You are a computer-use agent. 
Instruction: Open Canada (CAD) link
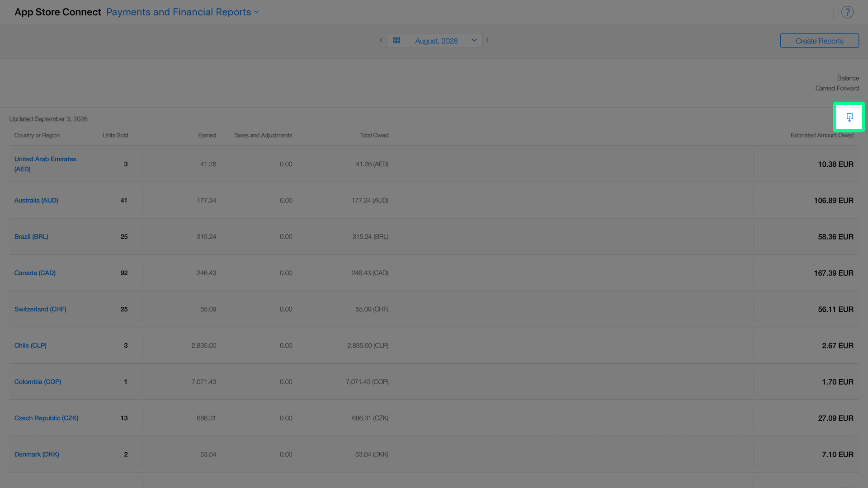(x=35, y=273)
